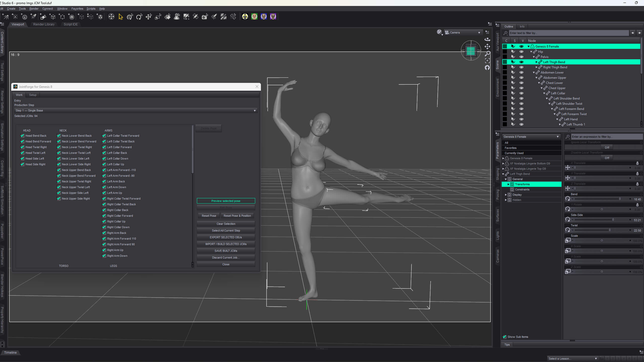The width and height of the screenshot is (644, 362).
Task: Open the Production Step dropdown
Action: [x=136, y=111]
